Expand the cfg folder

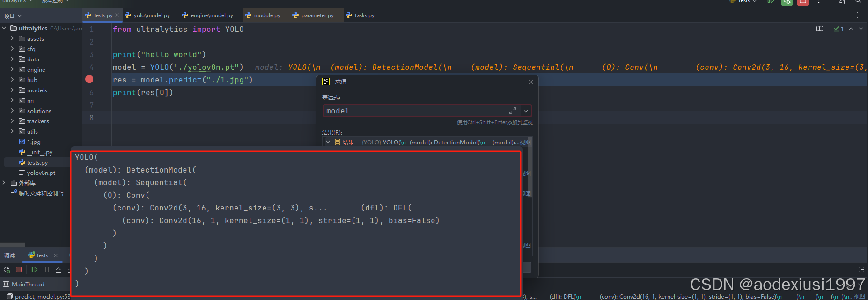[x=12, y=49]
